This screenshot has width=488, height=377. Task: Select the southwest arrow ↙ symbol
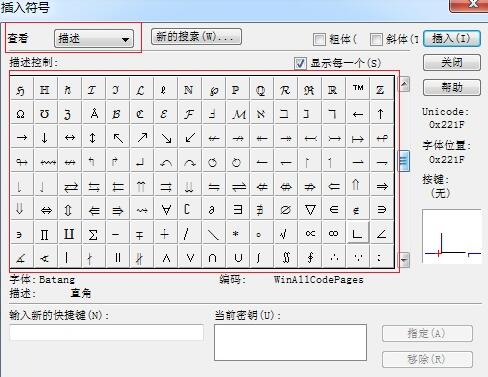[190, 137]
